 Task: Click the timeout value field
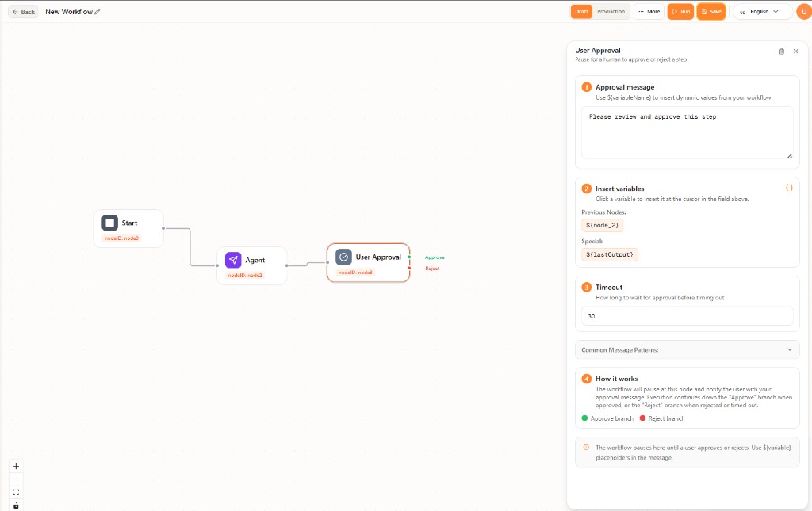tap(687, 316)
